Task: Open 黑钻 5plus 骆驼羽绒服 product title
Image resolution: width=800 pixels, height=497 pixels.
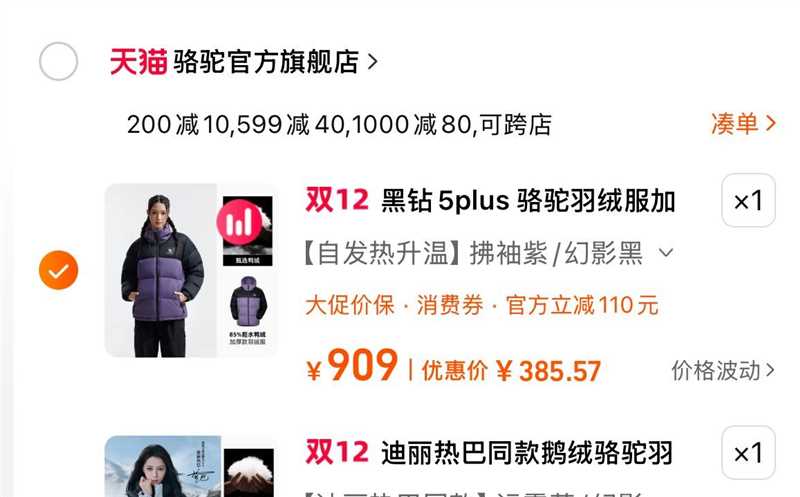Action: (529, 200)
